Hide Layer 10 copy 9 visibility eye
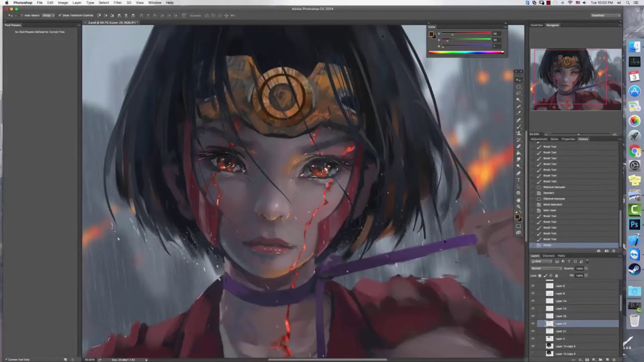The width and height of the screenshot is (644, 362). pyautogui.click(x=533, y=346)
